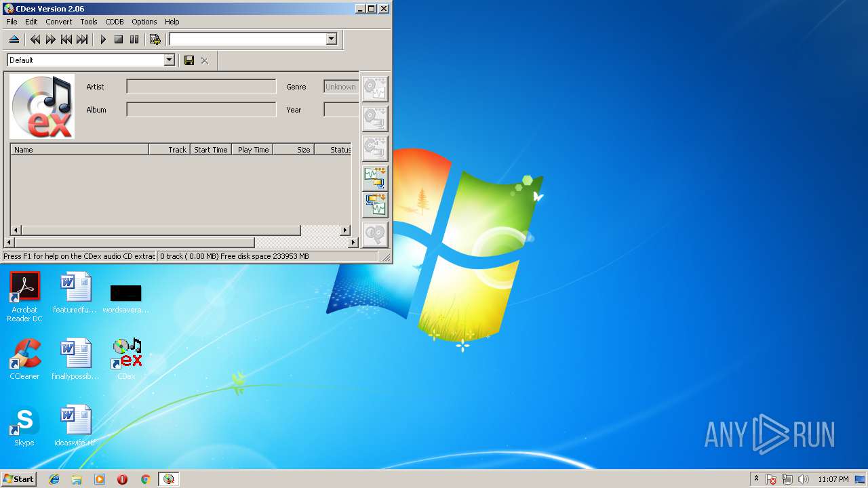The image size is (868, 488).
Task: Launch Opera from the taskbar
Action: tap(122, 479)
